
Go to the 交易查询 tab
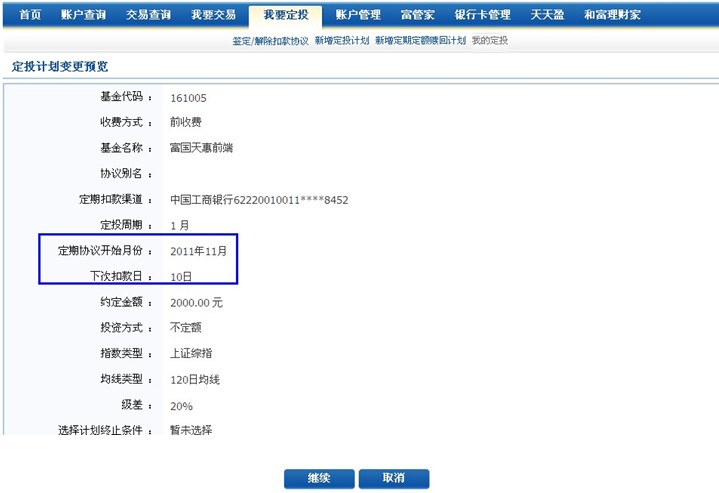point(148,15)
